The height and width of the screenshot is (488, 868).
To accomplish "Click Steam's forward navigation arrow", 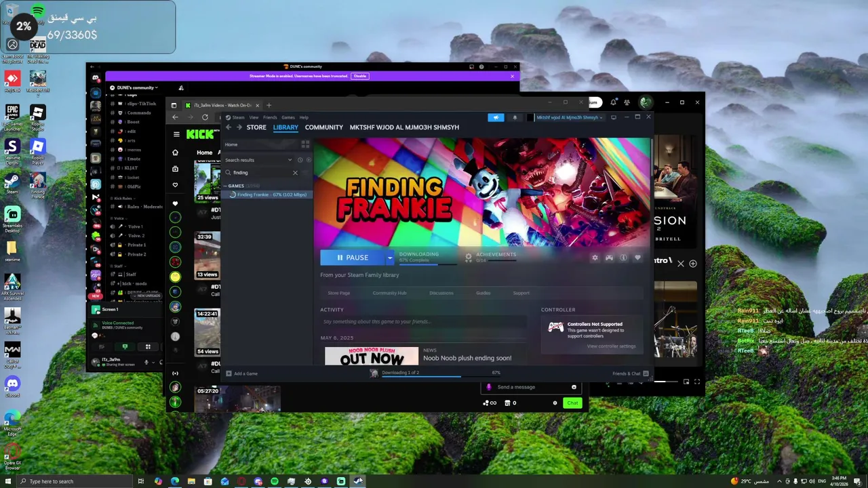I will pos(239,127).
